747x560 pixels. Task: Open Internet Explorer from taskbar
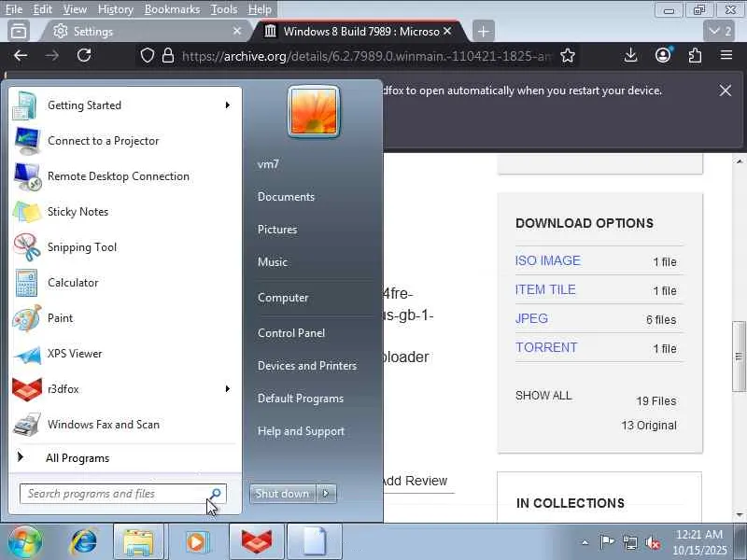83,542
